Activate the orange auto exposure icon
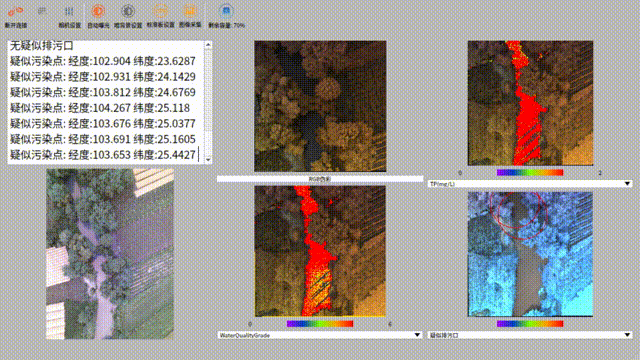The height and width of the screenshot is (360, 640). coord(98,11)
